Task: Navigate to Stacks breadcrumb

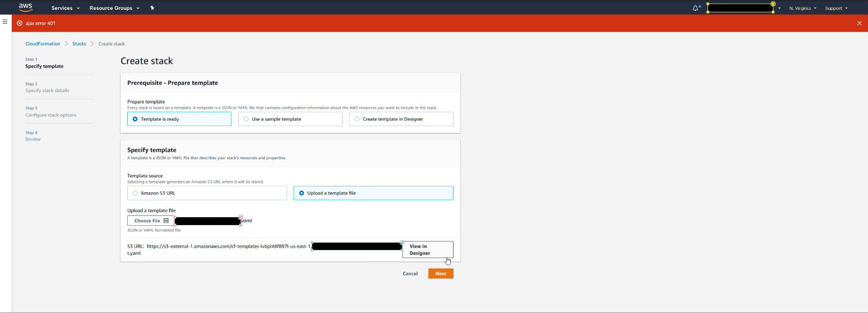Action: tap(79, 44)
